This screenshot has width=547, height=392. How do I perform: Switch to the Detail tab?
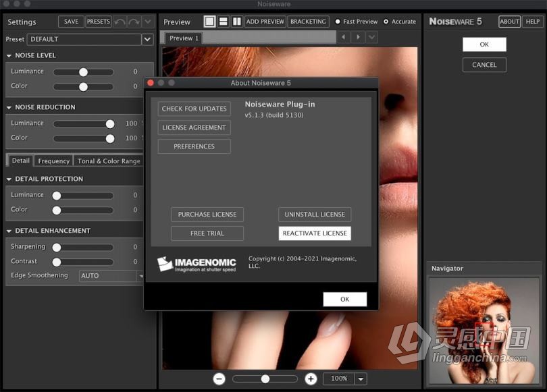pyautogui.click(x=20, y=161)
